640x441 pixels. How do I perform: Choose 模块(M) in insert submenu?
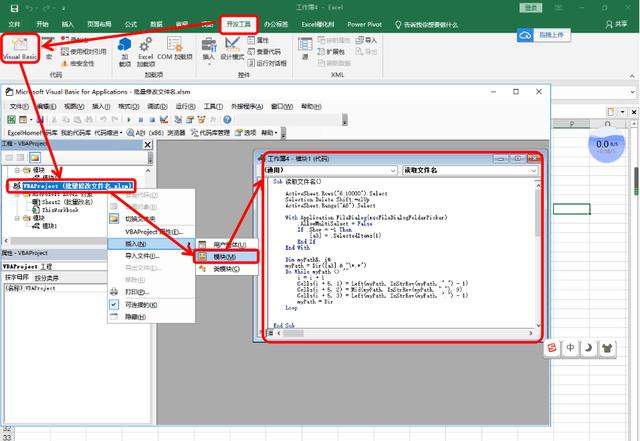coord(227,257)
